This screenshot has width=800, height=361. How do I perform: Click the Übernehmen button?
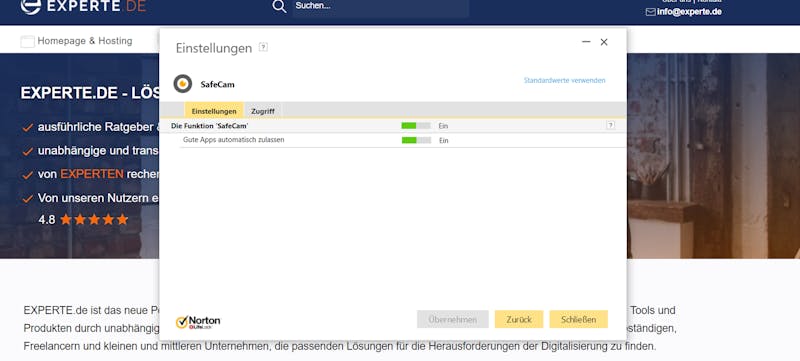tap(453, 319)
